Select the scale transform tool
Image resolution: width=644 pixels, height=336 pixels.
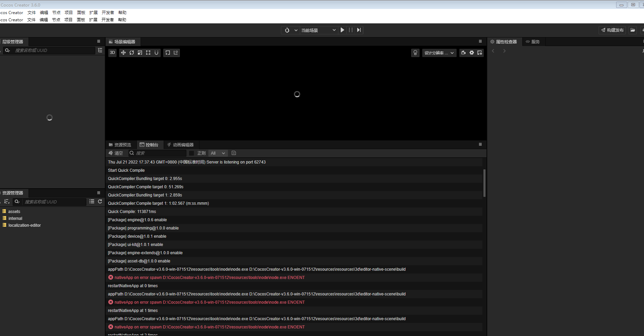coord(140,53)
